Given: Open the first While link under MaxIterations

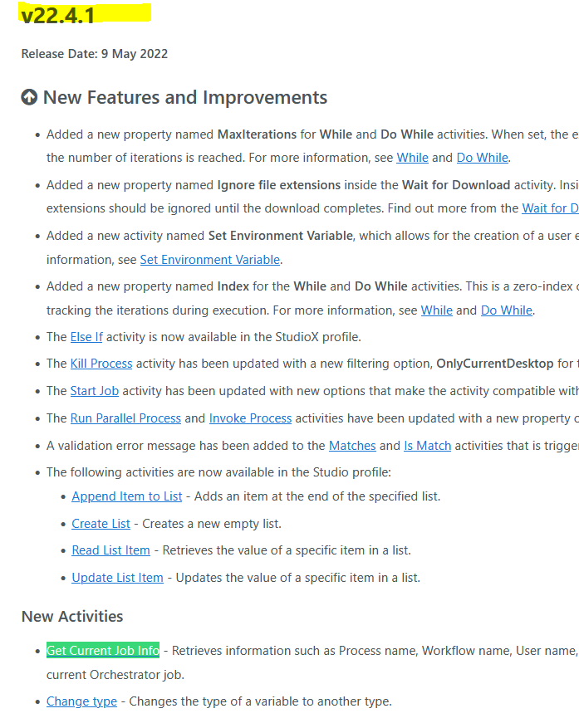Looking at the screenshot, I should pyautogui.click(x=412, y=158).
